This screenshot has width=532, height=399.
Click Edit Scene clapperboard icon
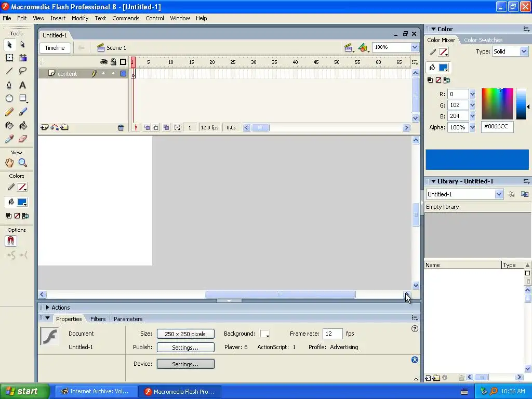coord(349,48)
